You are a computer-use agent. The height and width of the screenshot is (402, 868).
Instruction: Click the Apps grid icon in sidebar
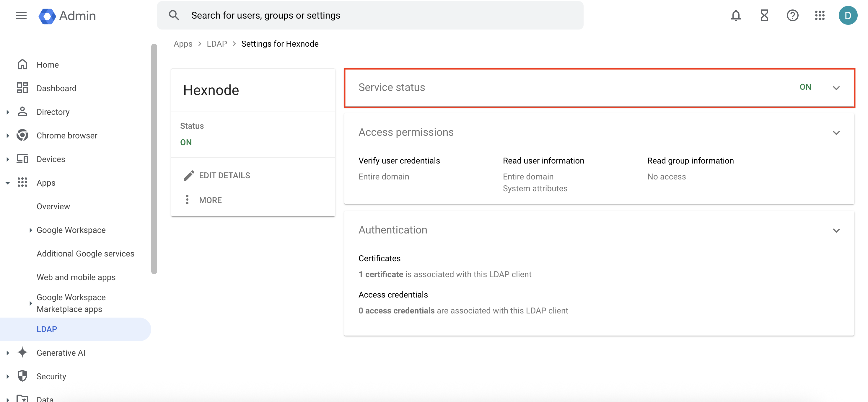pos(22,182)
